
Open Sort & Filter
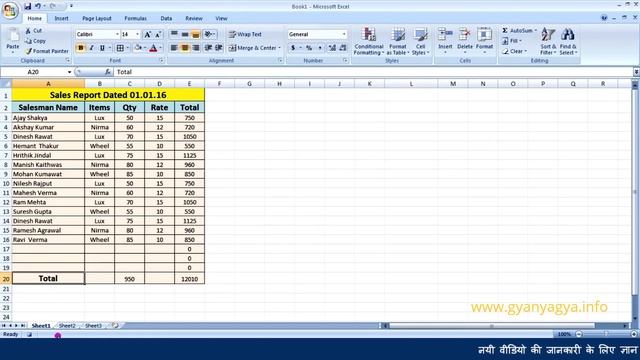click(548, 41)
